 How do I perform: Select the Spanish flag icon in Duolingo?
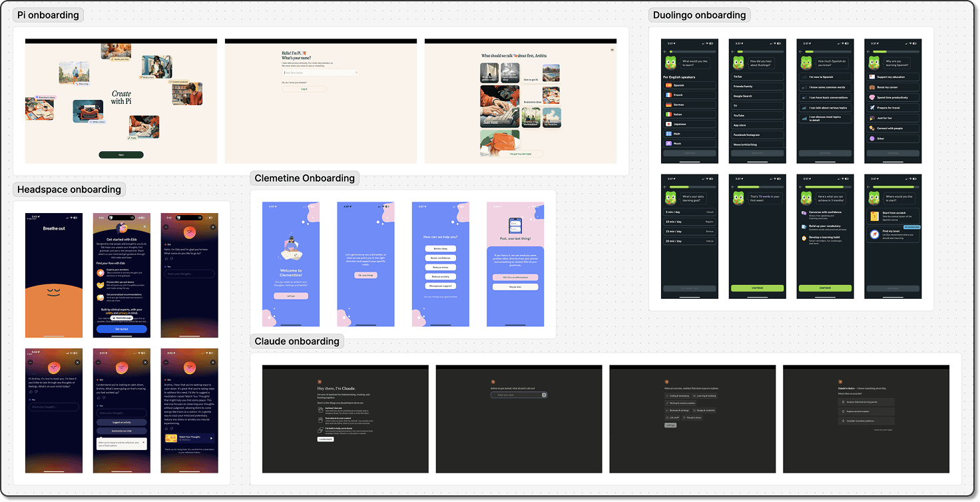point(668,85)
